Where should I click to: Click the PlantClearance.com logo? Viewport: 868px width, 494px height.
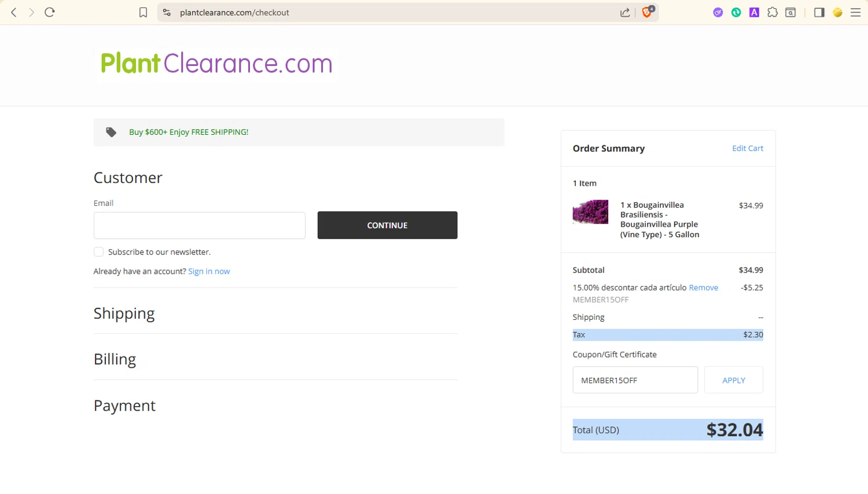coord(216,63)
